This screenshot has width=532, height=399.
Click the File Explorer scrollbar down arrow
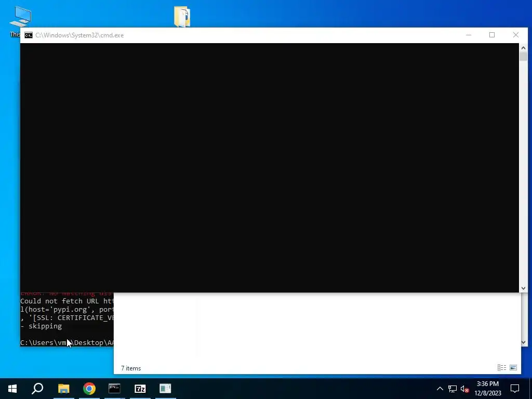(x=523, y=342)
